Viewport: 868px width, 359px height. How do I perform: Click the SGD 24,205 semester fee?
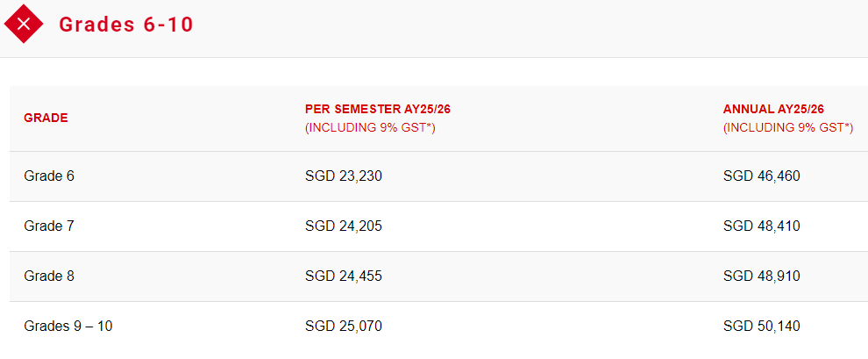pos(344,226)
